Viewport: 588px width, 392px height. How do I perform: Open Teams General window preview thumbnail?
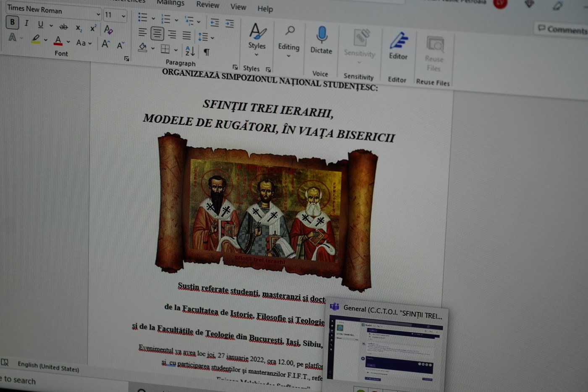[x=386, y=348]
